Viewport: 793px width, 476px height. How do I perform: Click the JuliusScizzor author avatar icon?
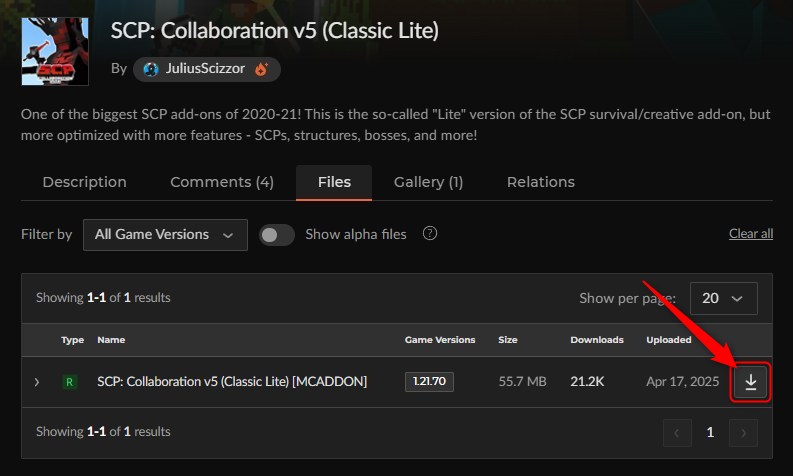(151, 69)
